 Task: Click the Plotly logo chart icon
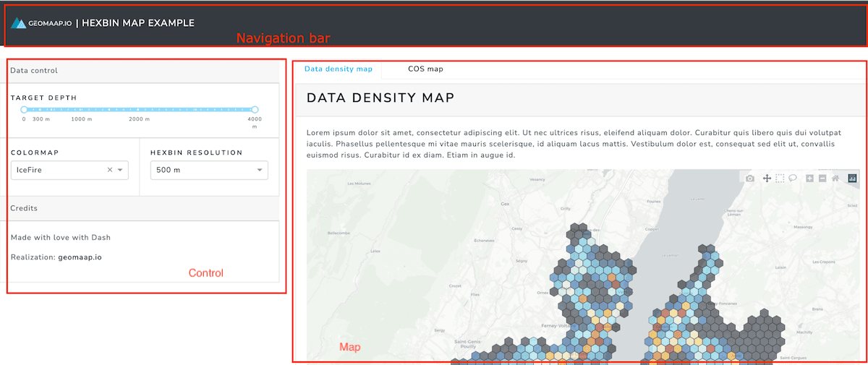(852, 179)
